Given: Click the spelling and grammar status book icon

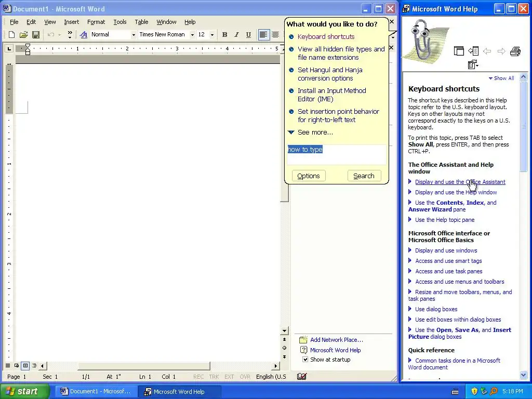Looking at the screenshot, I should pyautogui.click(x=302, y=376).
